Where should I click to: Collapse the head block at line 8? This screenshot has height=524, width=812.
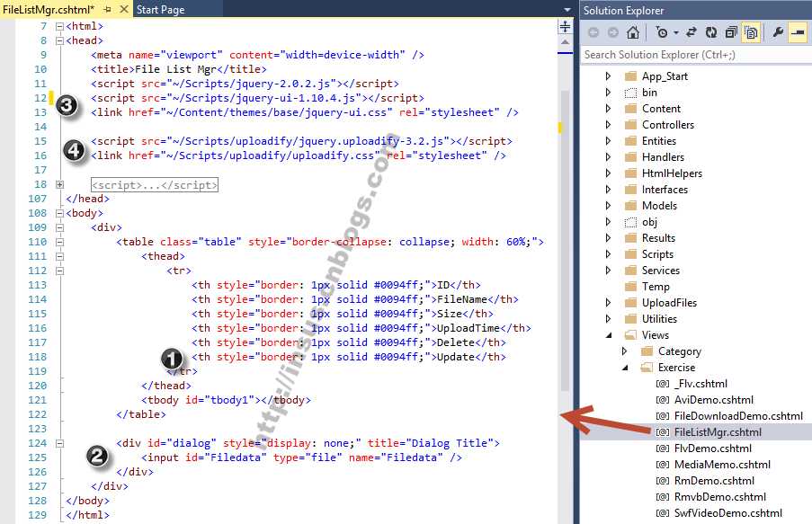(59, 41)
